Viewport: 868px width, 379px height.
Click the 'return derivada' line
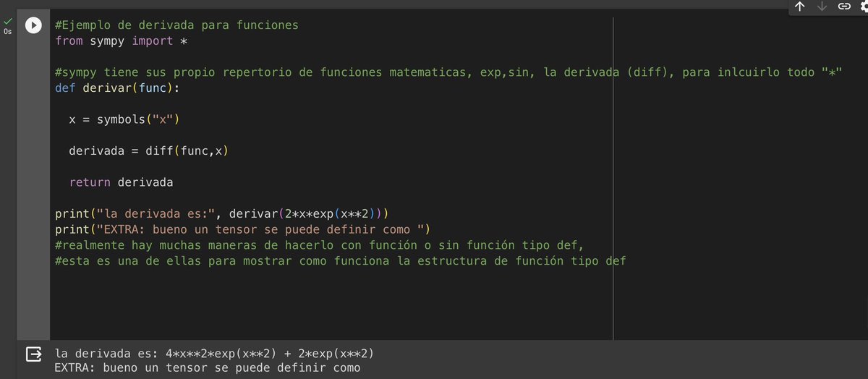pos(121,182)
